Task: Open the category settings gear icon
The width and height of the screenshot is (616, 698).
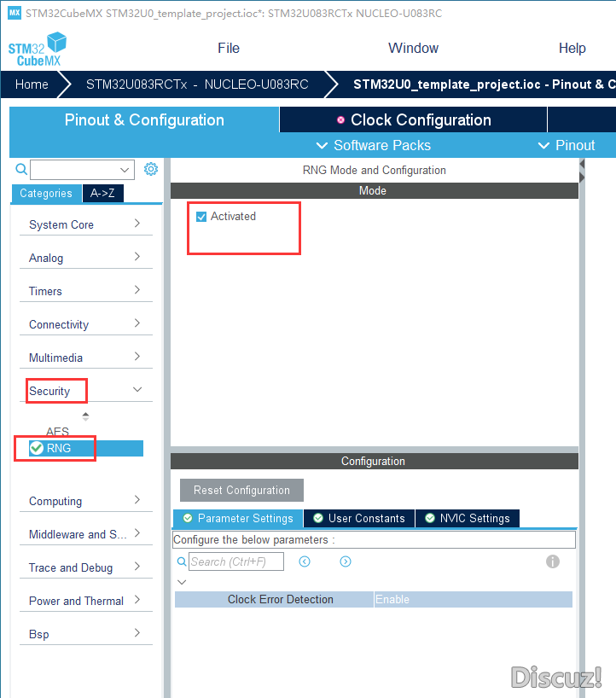Action: (151, 169)
